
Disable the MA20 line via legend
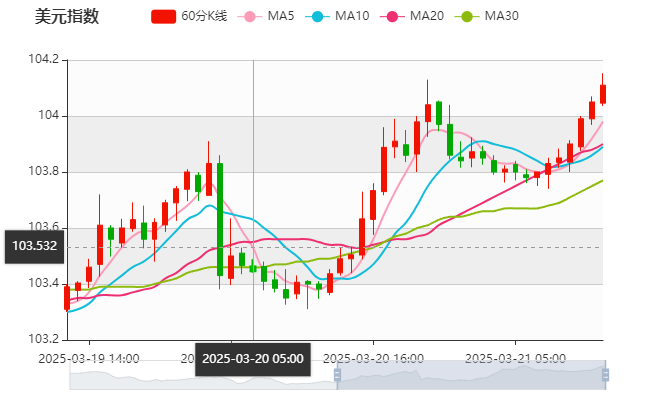(x=427, y=16)
